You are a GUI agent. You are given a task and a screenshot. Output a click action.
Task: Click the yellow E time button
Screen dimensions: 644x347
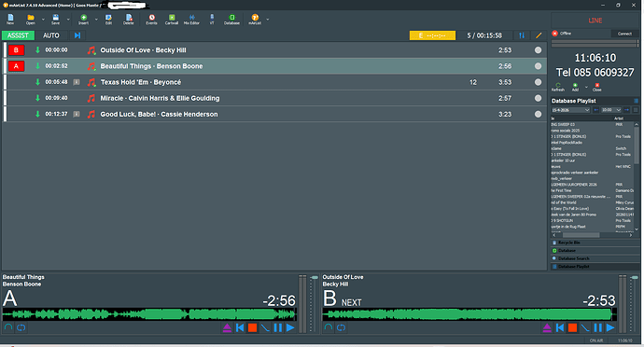click(x=432, y=35)
